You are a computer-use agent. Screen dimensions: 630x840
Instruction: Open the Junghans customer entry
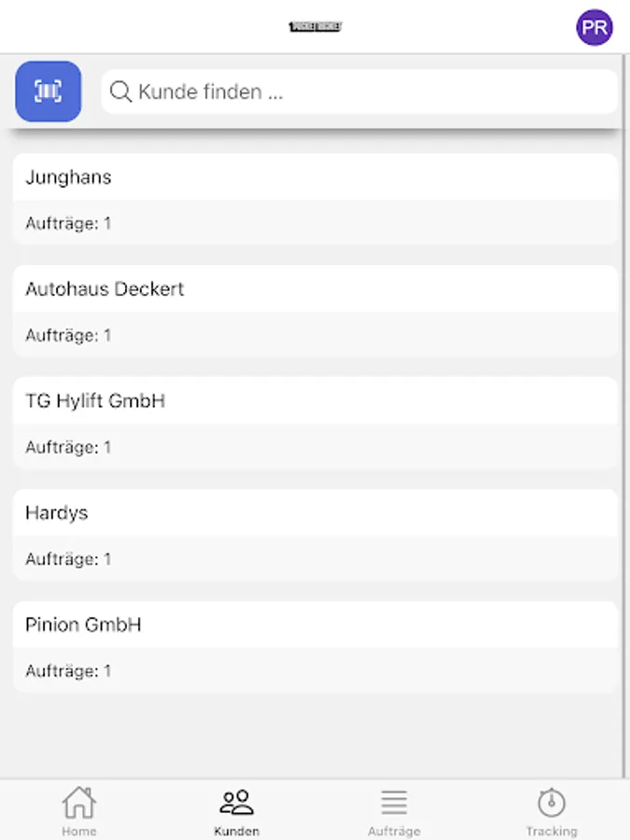pos(315,199)
